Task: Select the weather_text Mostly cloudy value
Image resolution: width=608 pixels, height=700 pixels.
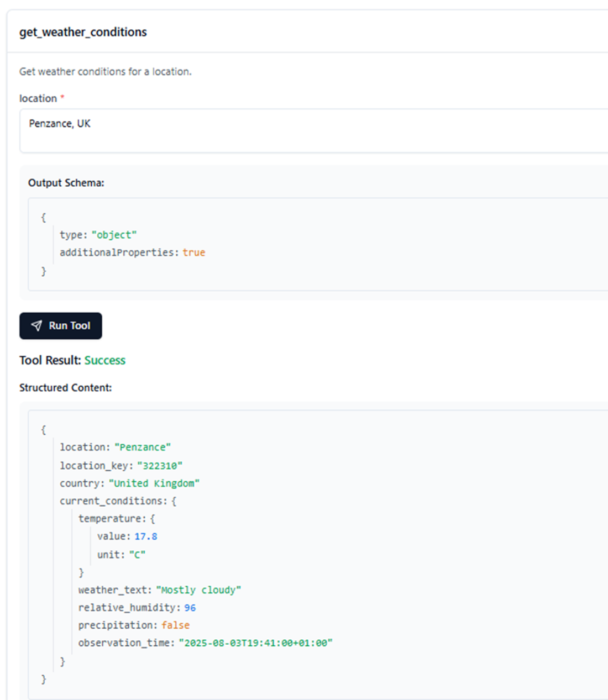Action: 198,590
